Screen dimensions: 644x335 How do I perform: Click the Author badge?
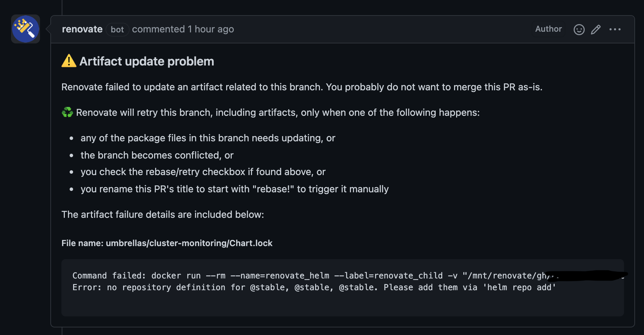(548, 29)
